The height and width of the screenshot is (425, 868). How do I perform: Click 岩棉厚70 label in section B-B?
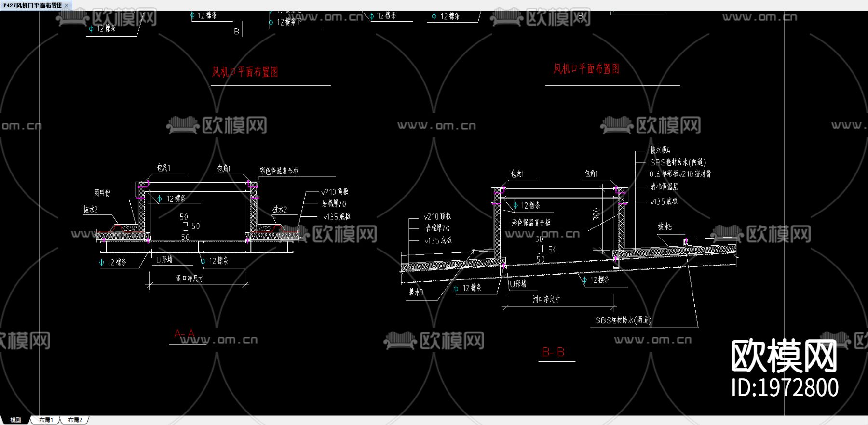point(437,228)
